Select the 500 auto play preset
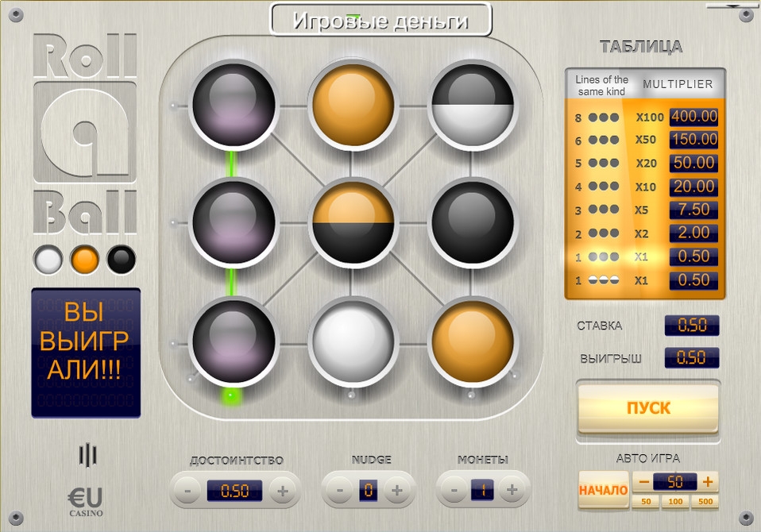 point(705,502)
